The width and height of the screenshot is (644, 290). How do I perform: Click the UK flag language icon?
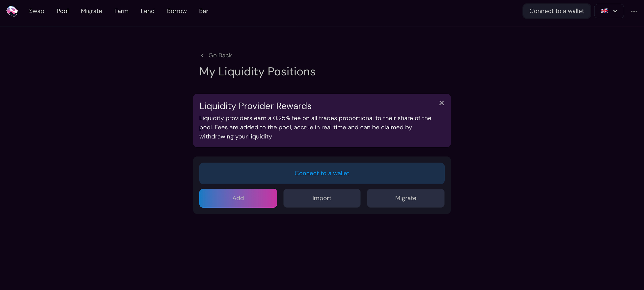tap(604, 11)
